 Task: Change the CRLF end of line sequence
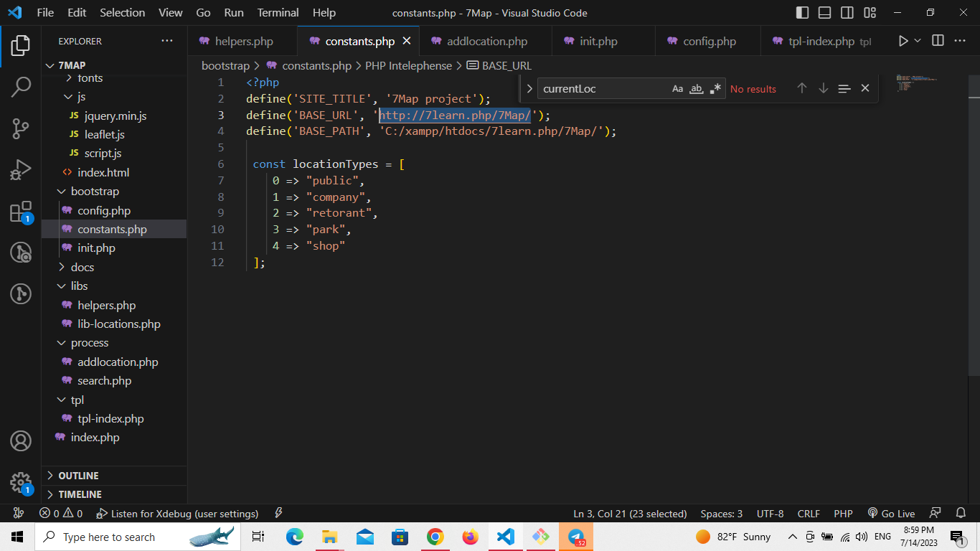coord(809,514)
